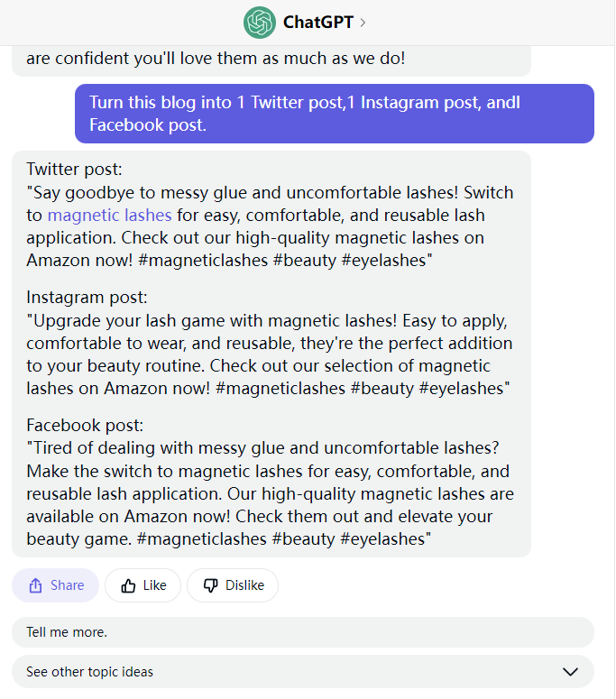
Task: Click the previous reply bubble at top
Action: tap(271, 60)
